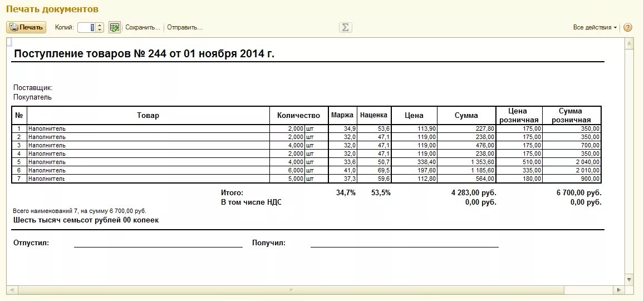The width and height of the screenshot is (644, 302).
Task: Click the Шесть тысяч семьсот рублей line
Action: coord(86,220)
